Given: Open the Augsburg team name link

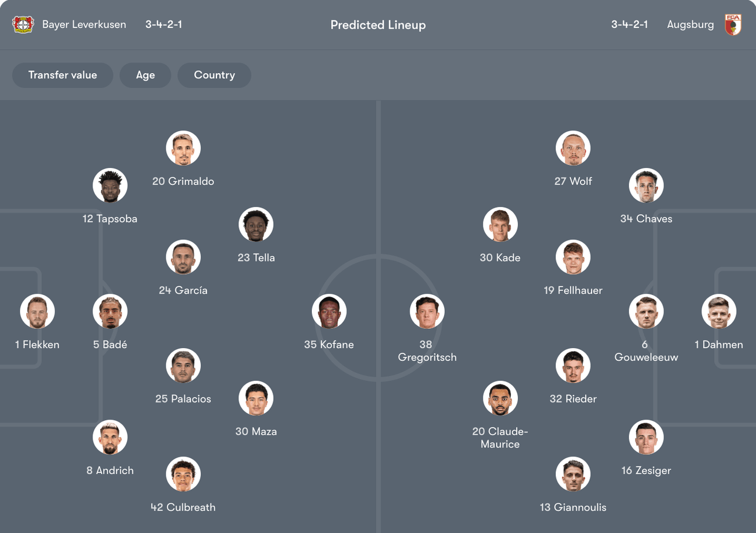Looking at the screenshot, I should click(690, 25).
